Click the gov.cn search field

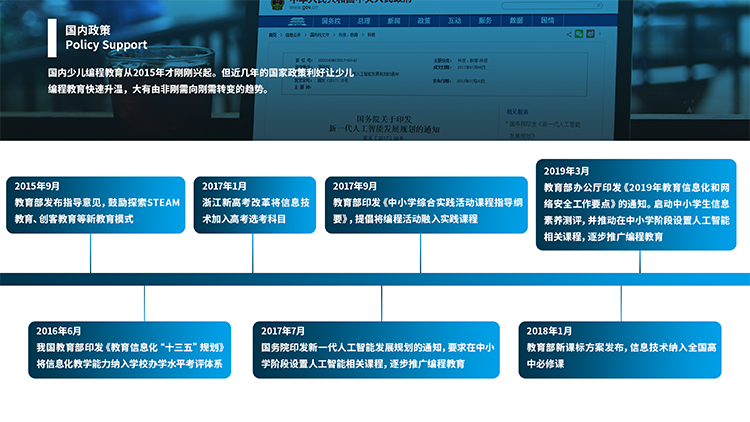pyautogui.click(x=551, y=5)
